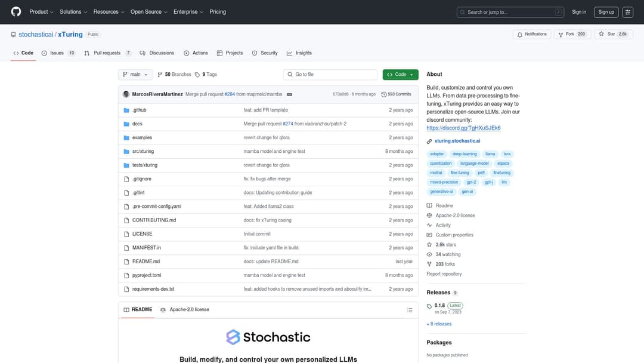Open the green Code dropdown
Image resolution: width=644 pixels, height=363 pixels.
click(x=400, y=75)
